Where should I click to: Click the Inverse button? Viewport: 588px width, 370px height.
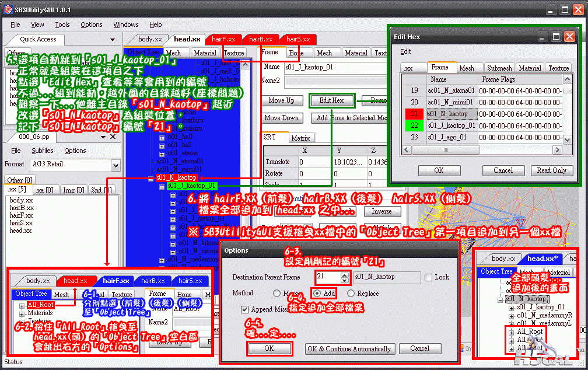click(381, 212)
